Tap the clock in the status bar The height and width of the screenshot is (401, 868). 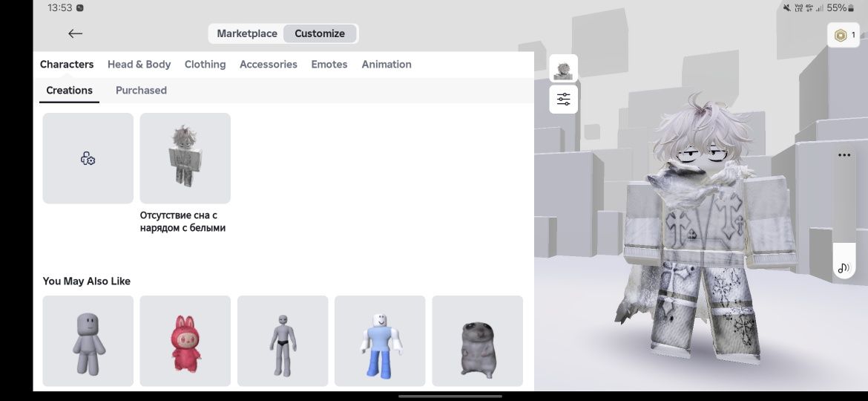coord(60,7)
